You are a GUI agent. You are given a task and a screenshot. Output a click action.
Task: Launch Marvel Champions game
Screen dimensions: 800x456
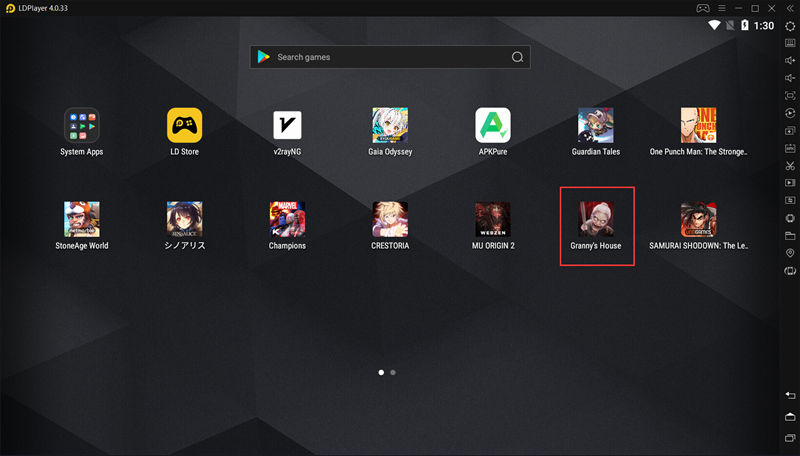point(287,219)
